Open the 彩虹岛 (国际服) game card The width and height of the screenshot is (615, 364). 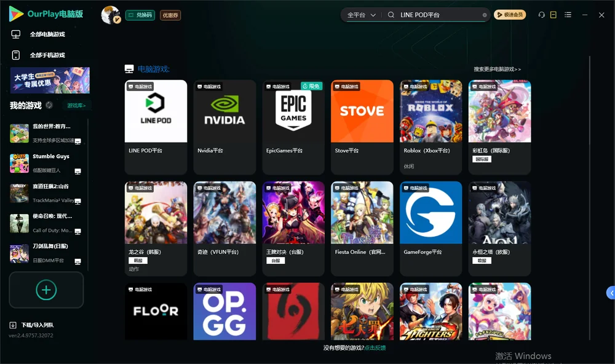pyautogui.click(x=499, y=127)
